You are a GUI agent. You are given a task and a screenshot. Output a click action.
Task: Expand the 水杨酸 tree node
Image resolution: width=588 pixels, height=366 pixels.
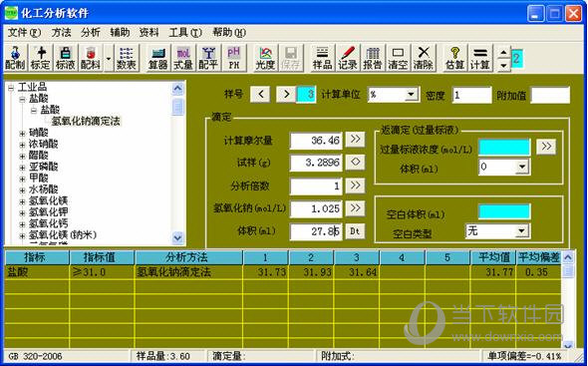coord(23,189)
